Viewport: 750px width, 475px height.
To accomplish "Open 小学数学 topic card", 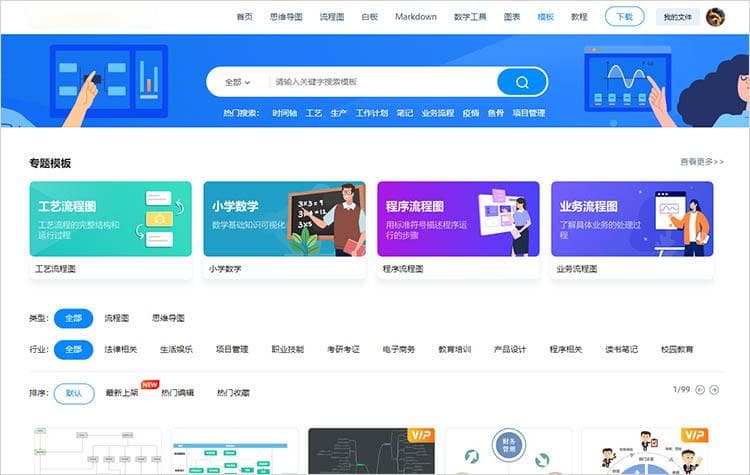I will pyautogui.click(x=285, y=230).
